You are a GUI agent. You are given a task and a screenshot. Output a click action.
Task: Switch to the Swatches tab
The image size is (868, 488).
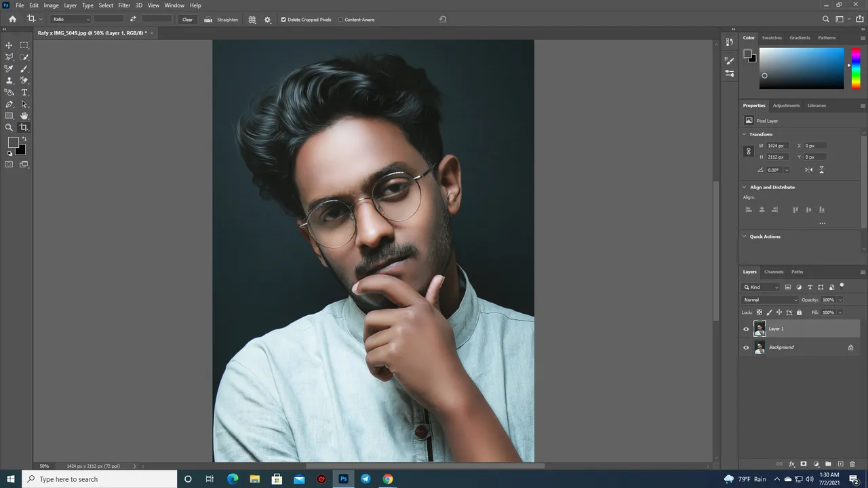coord(772,38)
